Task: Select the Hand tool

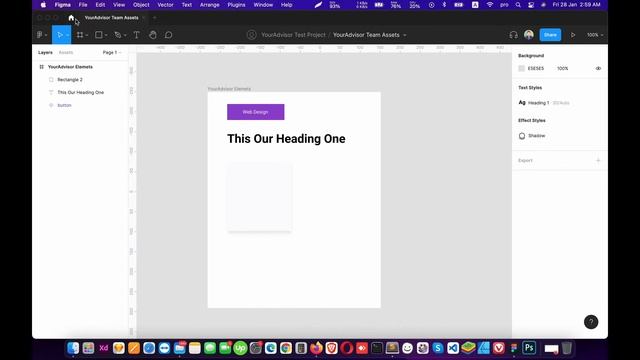Action: (153, 35)
